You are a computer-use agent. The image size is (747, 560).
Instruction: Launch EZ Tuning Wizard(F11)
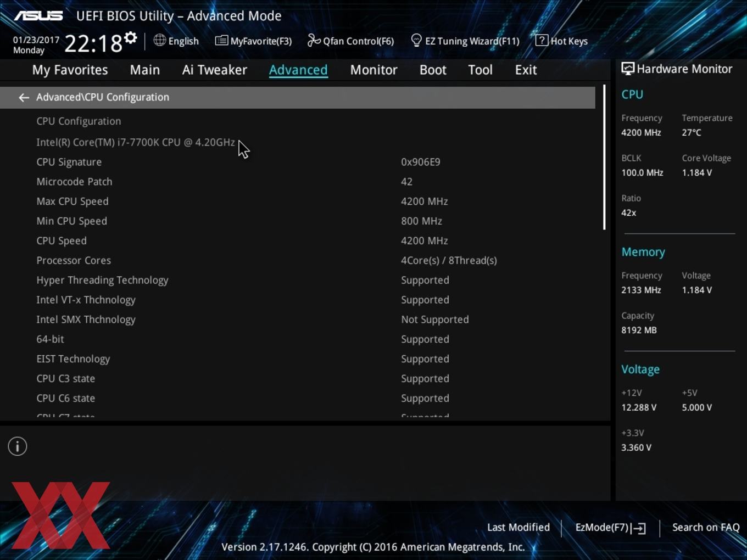pyautogui.click(x=472, y=41)
